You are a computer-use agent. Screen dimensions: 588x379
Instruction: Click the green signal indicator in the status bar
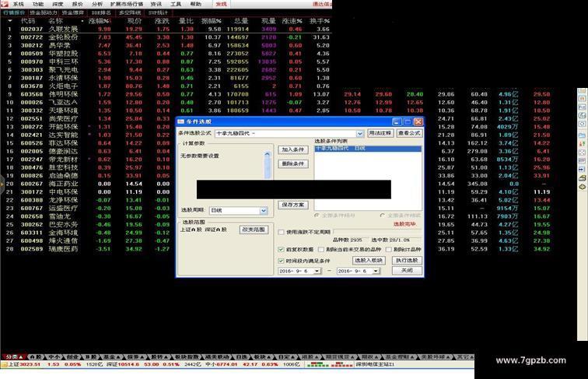pyautogui.click(x=317, y=364)
